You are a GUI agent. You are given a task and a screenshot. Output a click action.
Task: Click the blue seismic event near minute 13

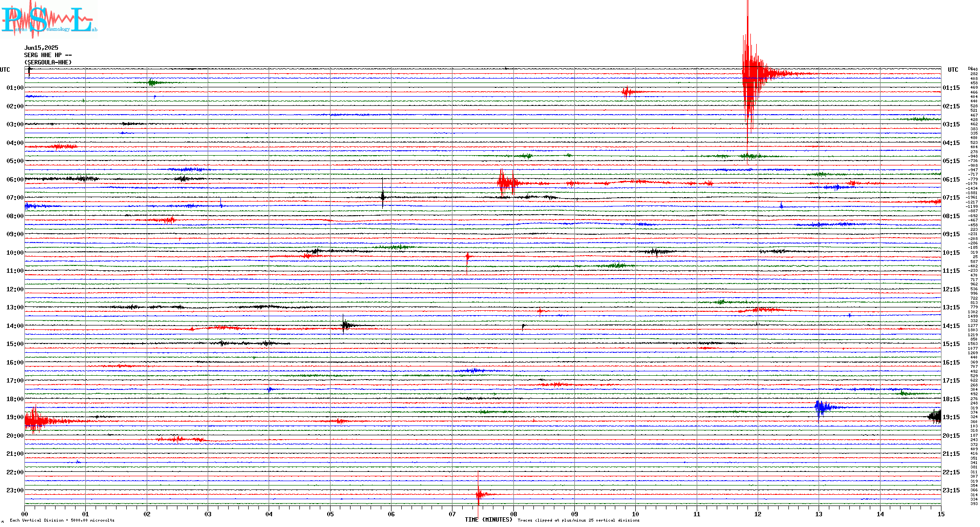coord(822,407)
